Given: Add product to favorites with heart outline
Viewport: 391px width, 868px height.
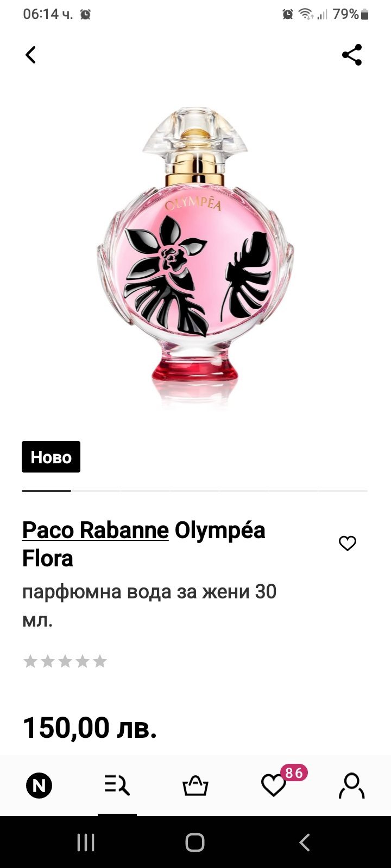Looking at the screenshot, I should (348, 543).
